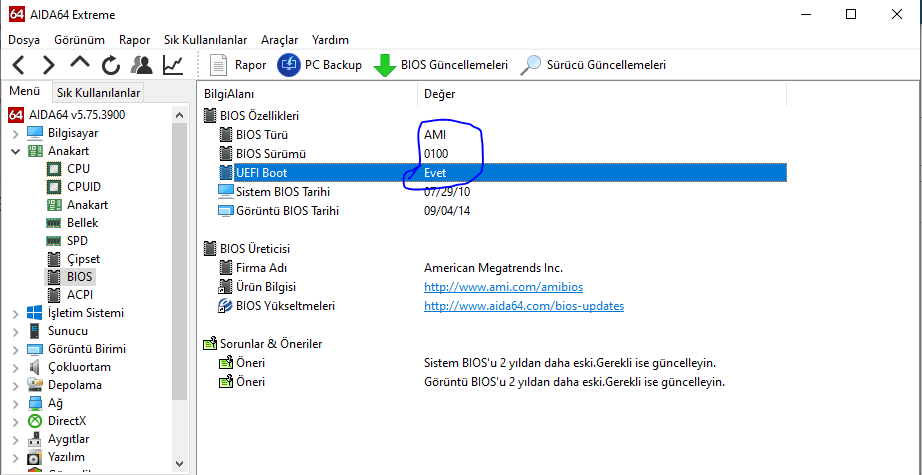Open the Yardım menu

point(330,40)
